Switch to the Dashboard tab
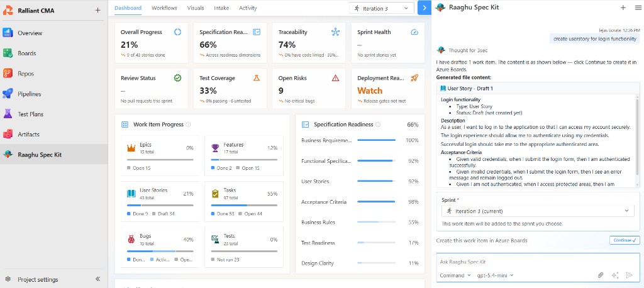Image resolution: width=644 pixels, height=288 pixels. [x=128, y=8]
